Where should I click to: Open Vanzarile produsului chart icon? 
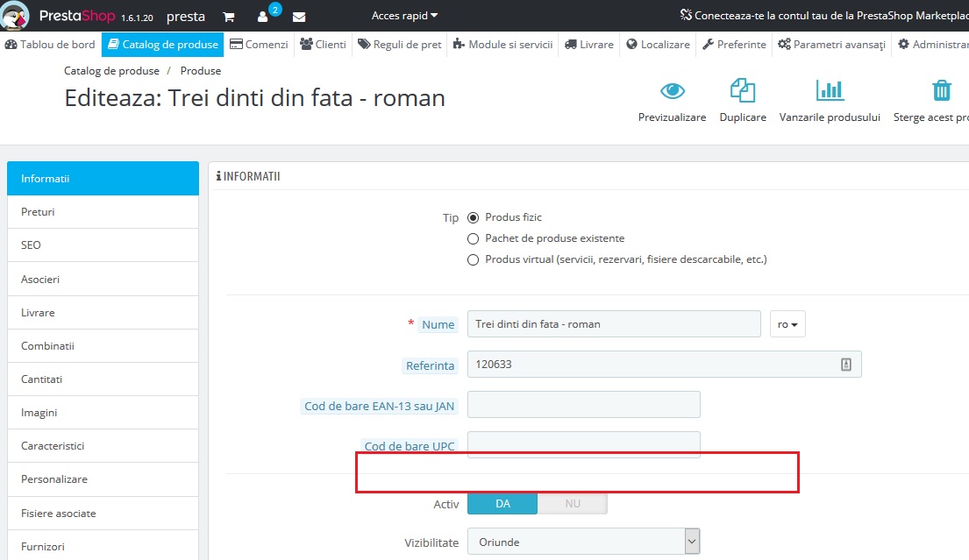830,90
